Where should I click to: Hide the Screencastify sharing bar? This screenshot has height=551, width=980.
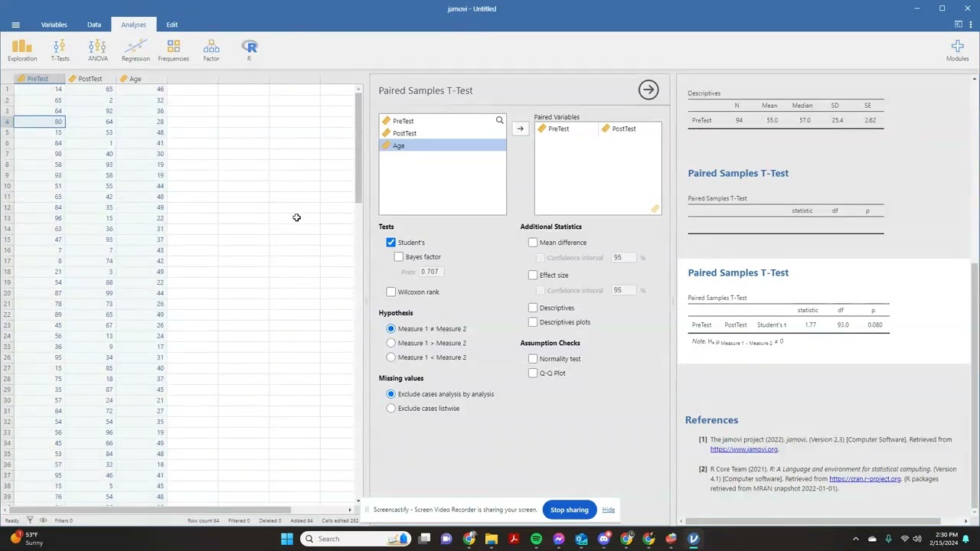[x=608, y=510]
